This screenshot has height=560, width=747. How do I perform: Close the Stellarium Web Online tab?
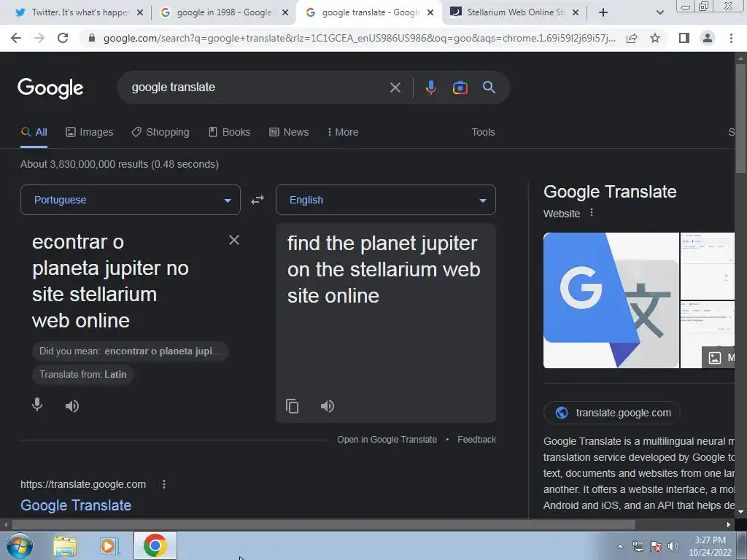[x=576, y=13]
